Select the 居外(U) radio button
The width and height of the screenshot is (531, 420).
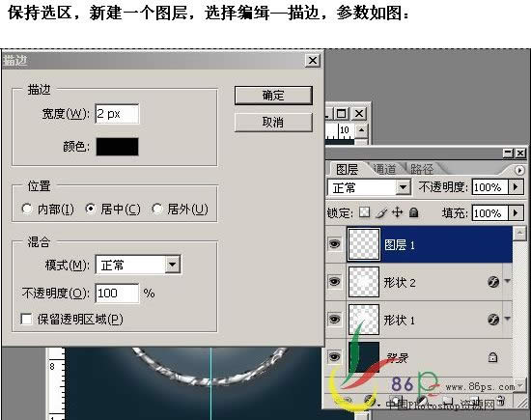pyautogui.click(x=156, y=209)
